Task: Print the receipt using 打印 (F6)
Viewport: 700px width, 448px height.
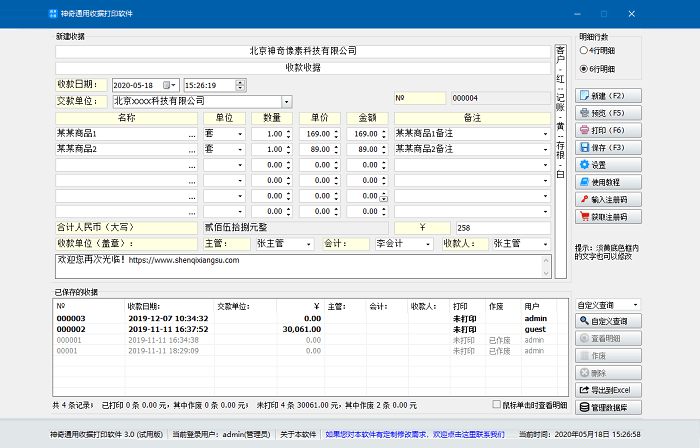Action: click(609, 130)
